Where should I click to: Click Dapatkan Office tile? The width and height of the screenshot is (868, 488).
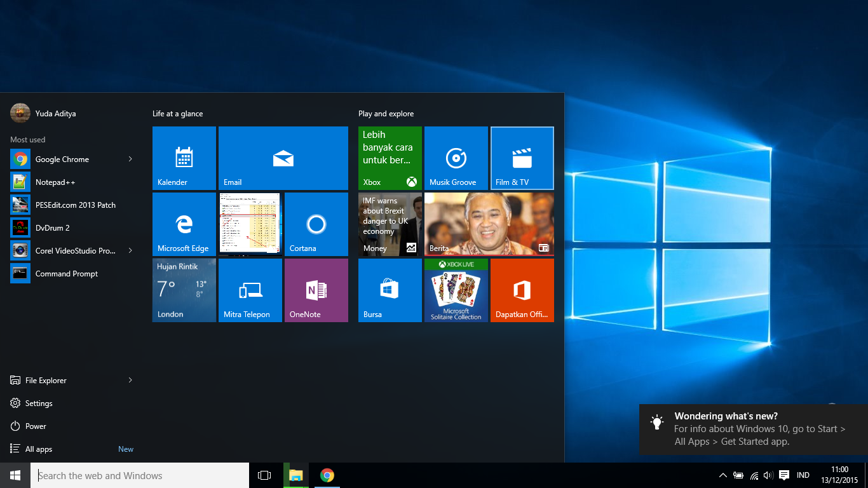tap(522, 290)
